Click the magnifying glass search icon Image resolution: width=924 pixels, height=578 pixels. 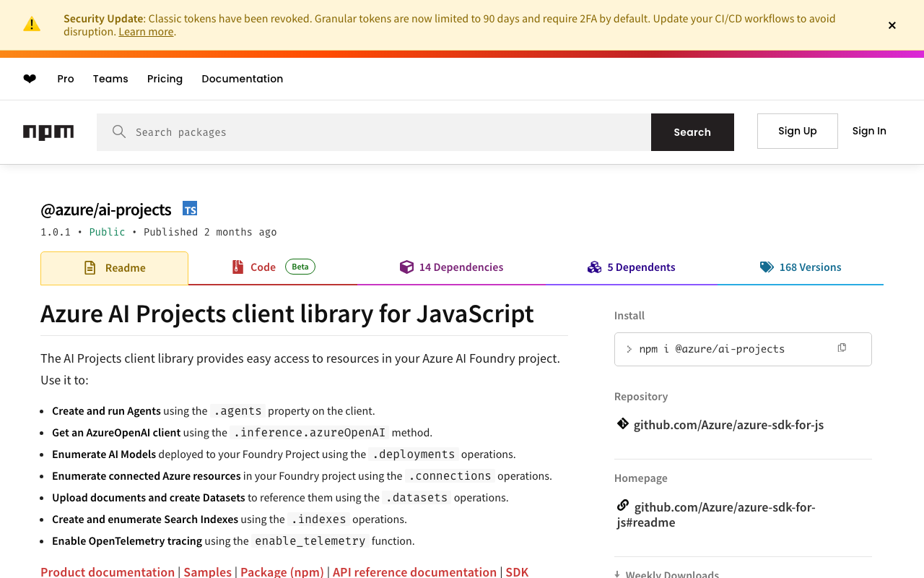click(x=119, y=131)
